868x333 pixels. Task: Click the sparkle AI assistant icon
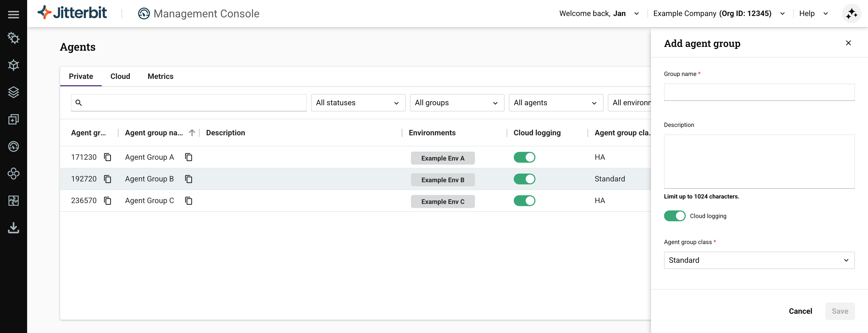851,14
